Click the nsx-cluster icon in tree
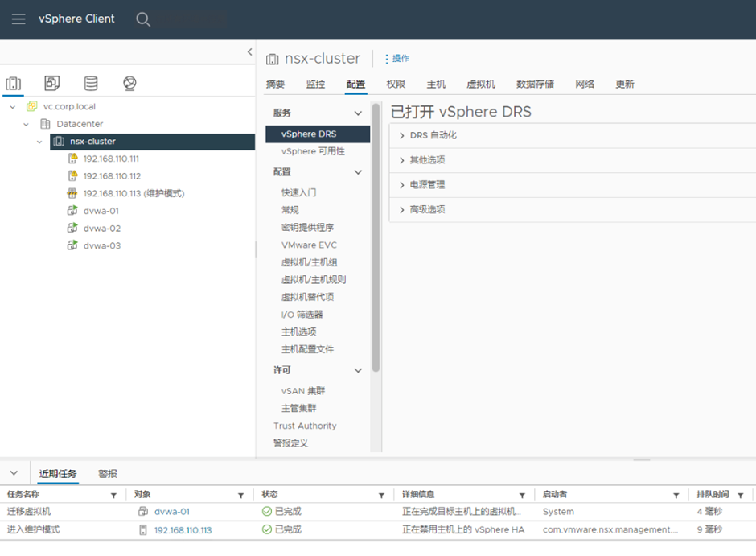The width and height of the screenshot is (756, 556). point(59,142)
